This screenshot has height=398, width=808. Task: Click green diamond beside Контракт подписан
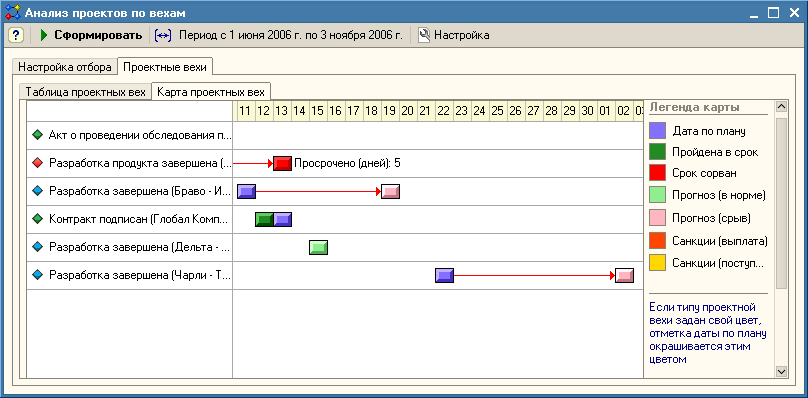[37, 219]
